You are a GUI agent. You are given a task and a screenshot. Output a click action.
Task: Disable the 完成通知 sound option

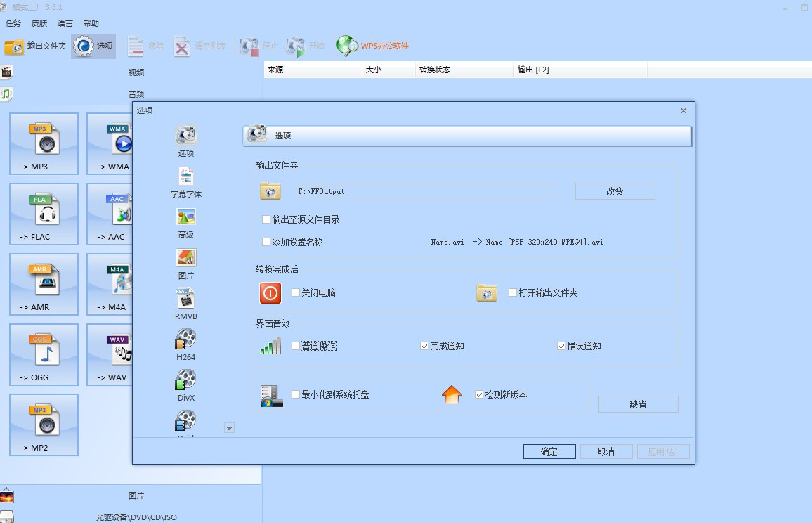point(424,346)
